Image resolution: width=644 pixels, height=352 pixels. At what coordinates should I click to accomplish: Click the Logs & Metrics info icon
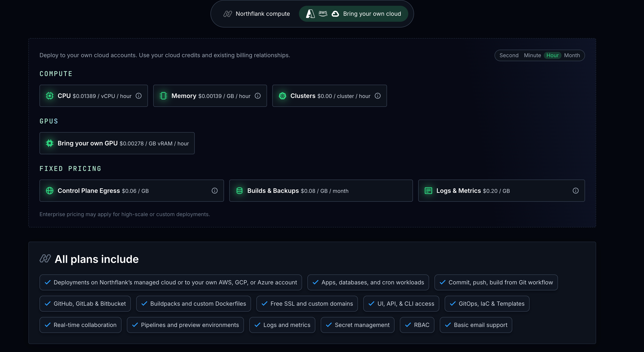pos(575,191)
